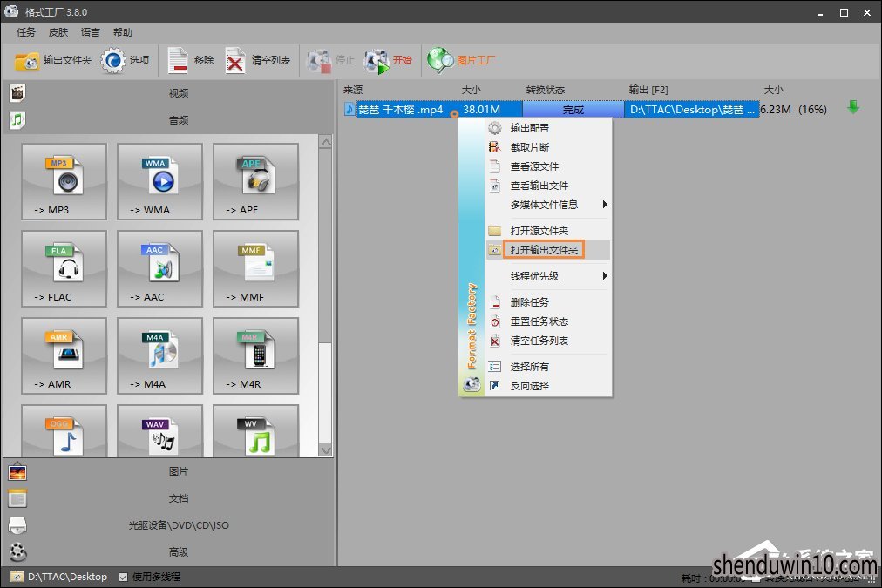Click the D:\TTAC\Desktop\琵琶 output cell
The height and width of the screenshot is (588, 882).
tap(692, 109)
